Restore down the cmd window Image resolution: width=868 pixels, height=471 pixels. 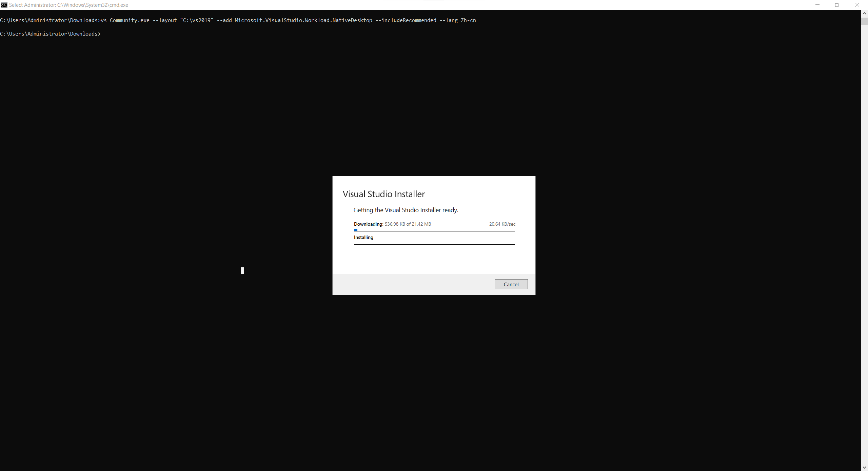(x=837, y=5)
